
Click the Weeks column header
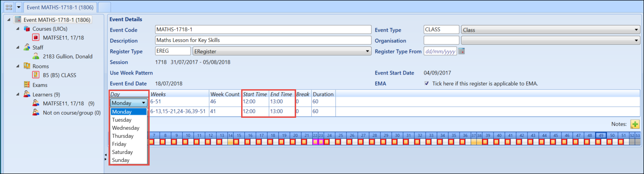[179, 94]
